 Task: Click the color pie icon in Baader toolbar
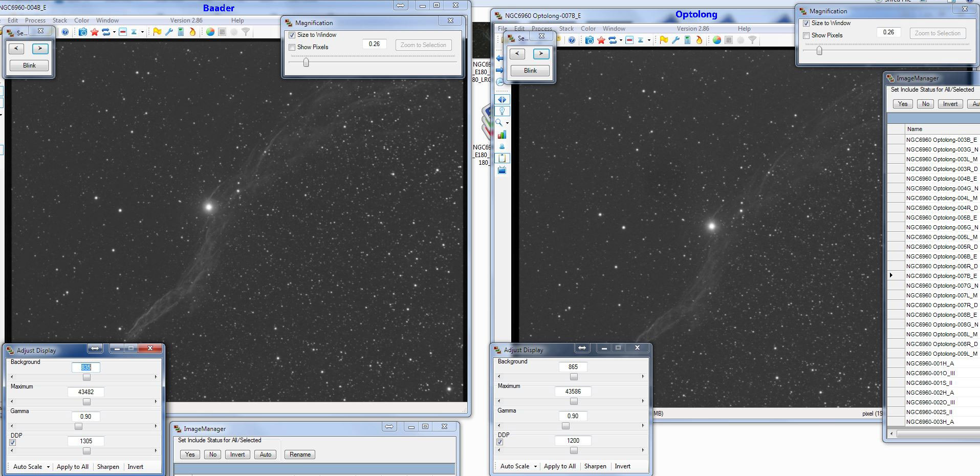coord(210,32)
